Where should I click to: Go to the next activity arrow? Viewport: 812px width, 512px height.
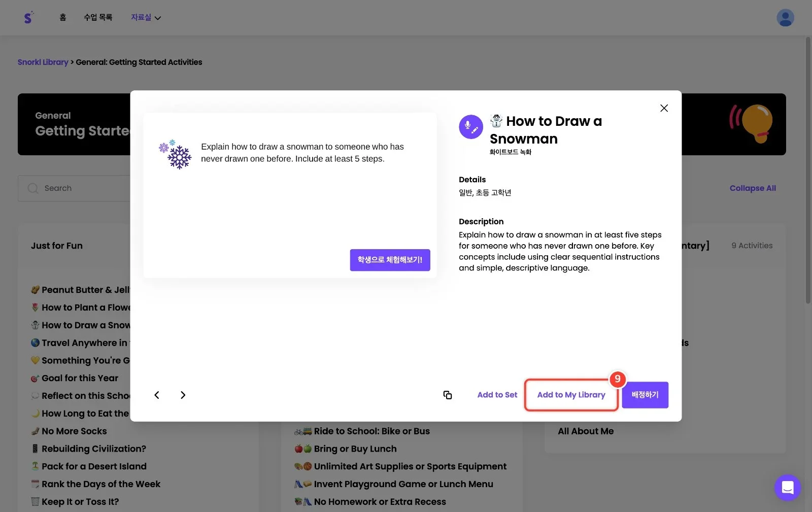click(x=183, y=395)
